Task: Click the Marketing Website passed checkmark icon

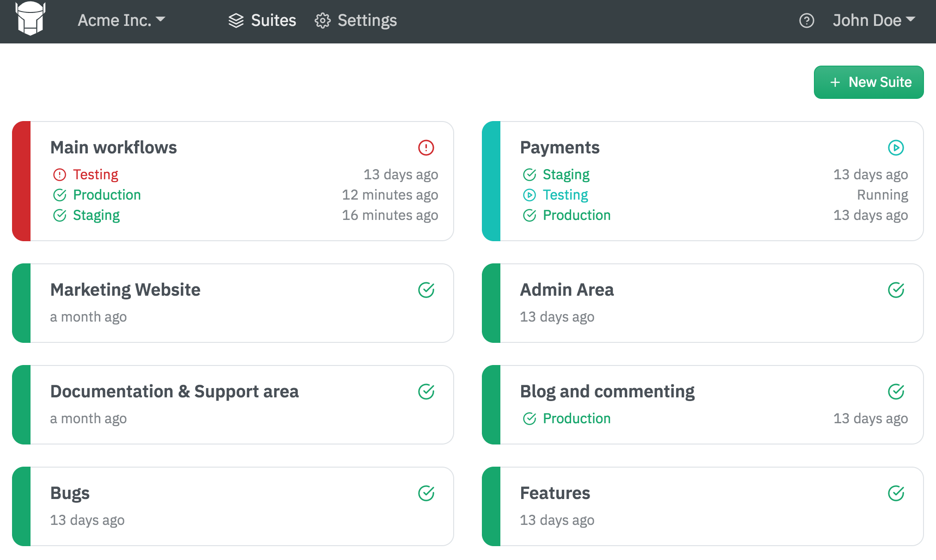Action: coord(426,290)
